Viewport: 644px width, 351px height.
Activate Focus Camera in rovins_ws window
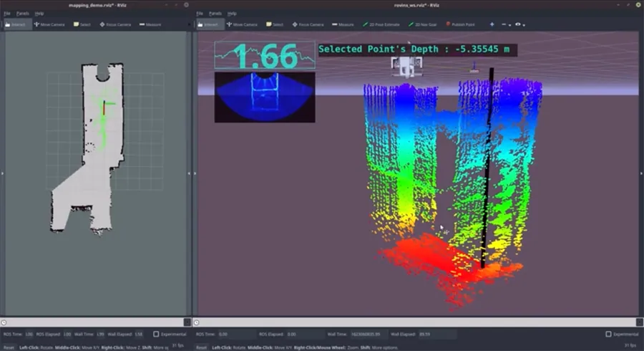click(x=308, y=24)
